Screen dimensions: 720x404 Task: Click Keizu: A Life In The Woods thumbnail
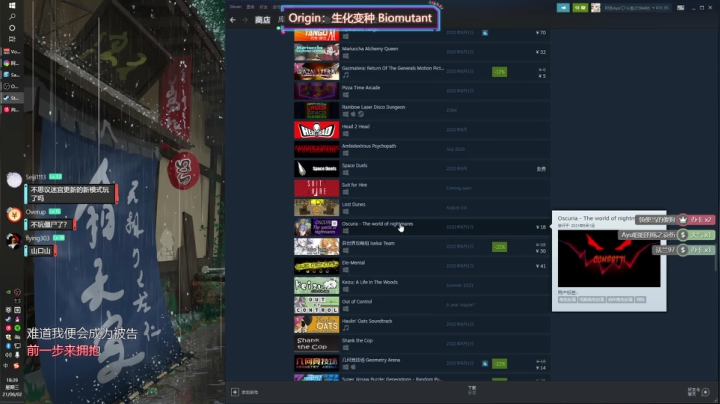316,285
